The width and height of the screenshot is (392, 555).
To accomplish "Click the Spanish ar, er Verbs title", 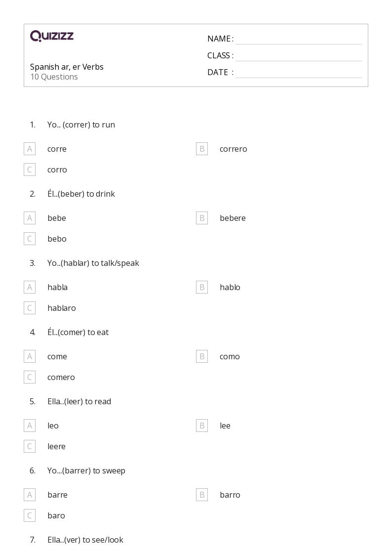I will pos(67,67).
